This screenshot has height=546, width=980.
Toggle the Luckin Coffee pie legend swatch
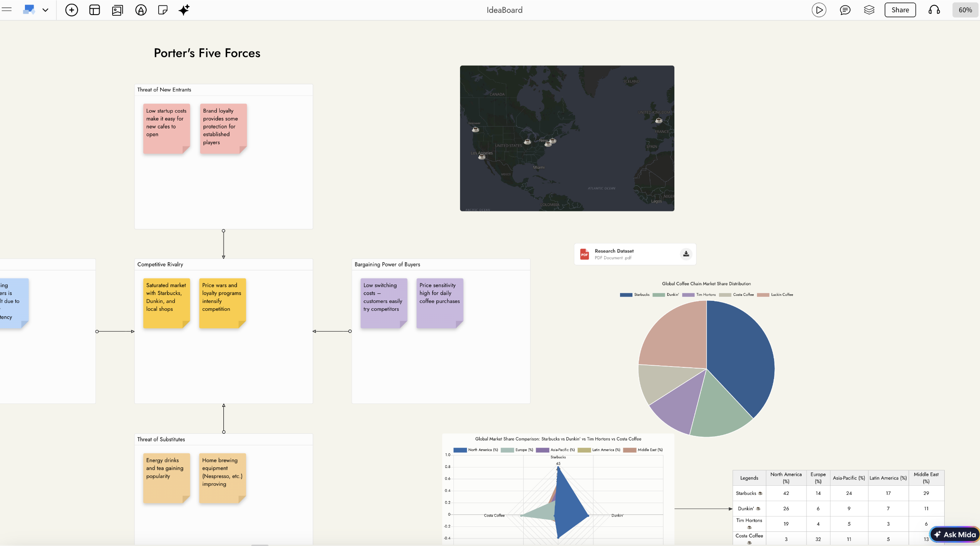pyautogui.click(x=763, y=295)
